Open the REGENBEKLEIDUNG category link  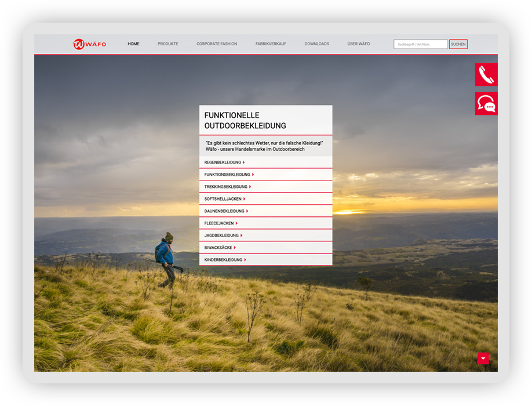click(x=224, y=162)
